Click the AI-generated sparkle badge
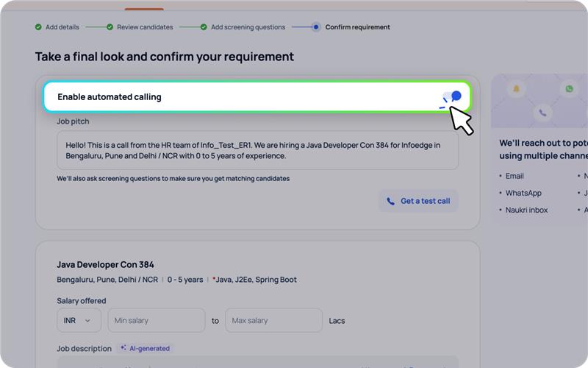 [145, 348]
